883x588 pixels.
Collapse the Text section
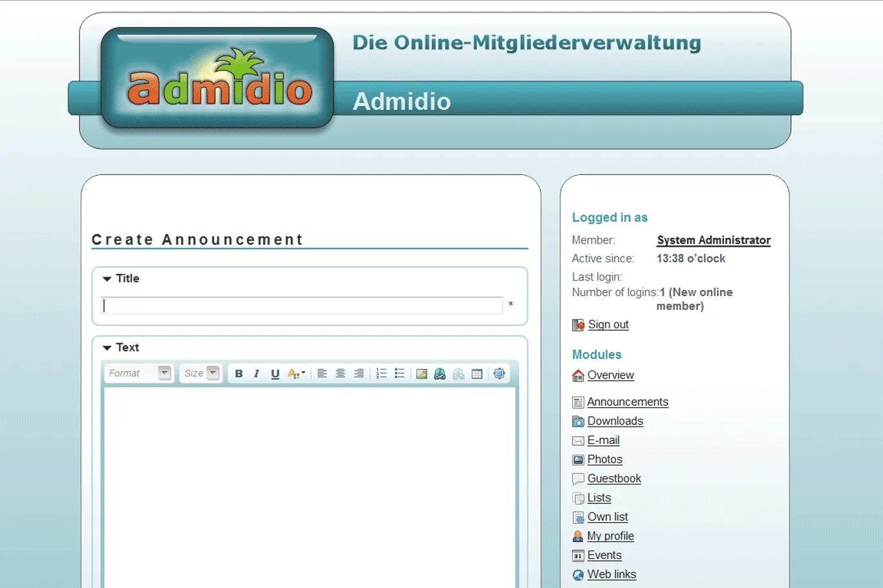point(107,348)
